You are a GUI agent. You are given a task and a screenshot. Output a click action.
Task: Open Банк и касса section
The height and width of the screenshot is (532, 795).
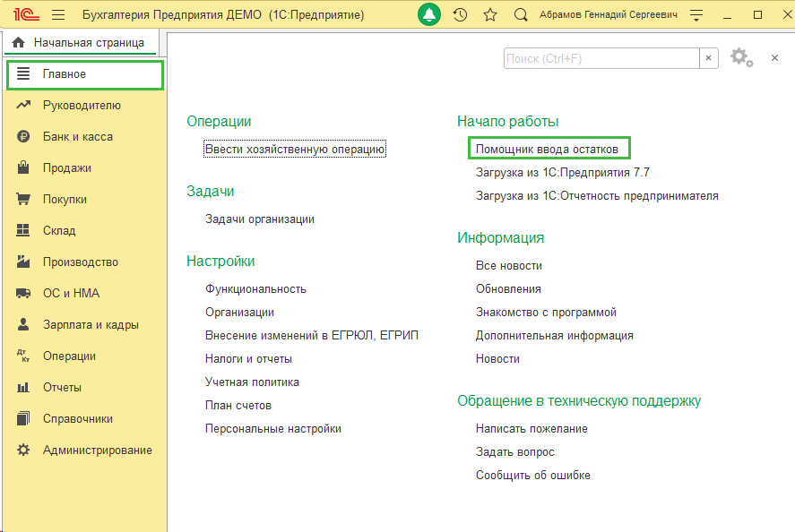(x=78, y=137)
